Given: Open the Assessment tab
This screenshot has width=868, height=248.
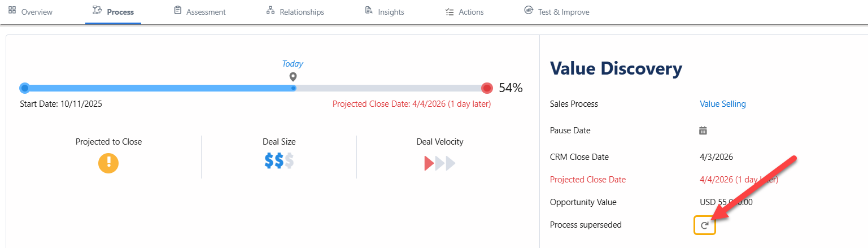Looking at the screenshot, I should pos(200,12).
